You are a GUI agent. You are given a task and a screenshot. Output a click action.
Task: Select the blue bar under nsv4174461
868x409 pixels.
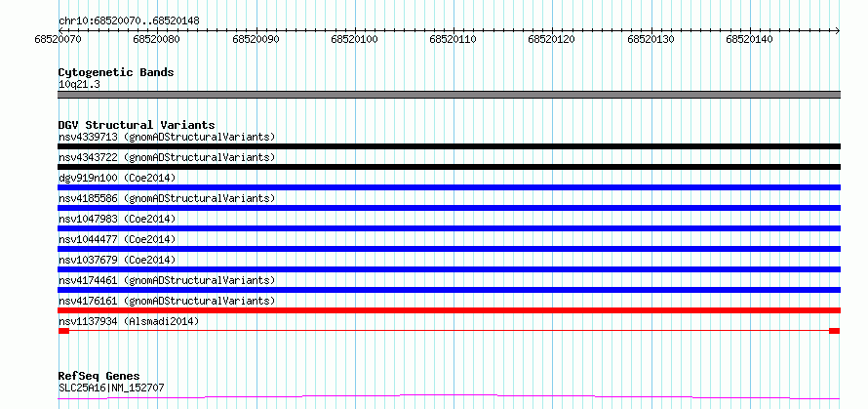pyautogui.click(x=449, y=290)
